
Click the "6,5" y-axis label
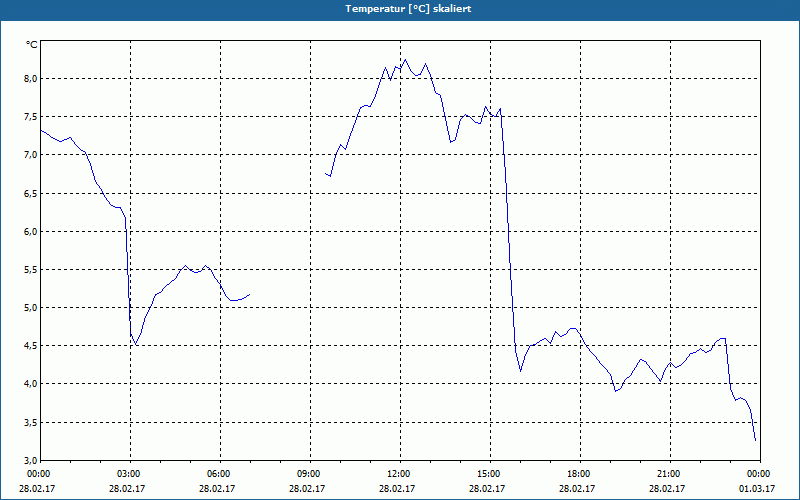coord(31,193)
